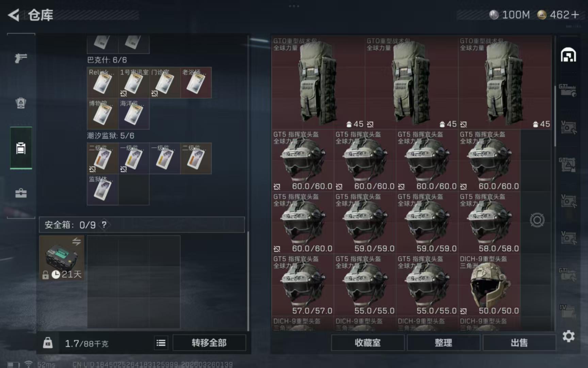This screenshot has width=588, height=368.
Task: Select the DICH-9重型头盔 with 50.0/50.0 durability
Action: pyautogui.click(x=489, y=285)
